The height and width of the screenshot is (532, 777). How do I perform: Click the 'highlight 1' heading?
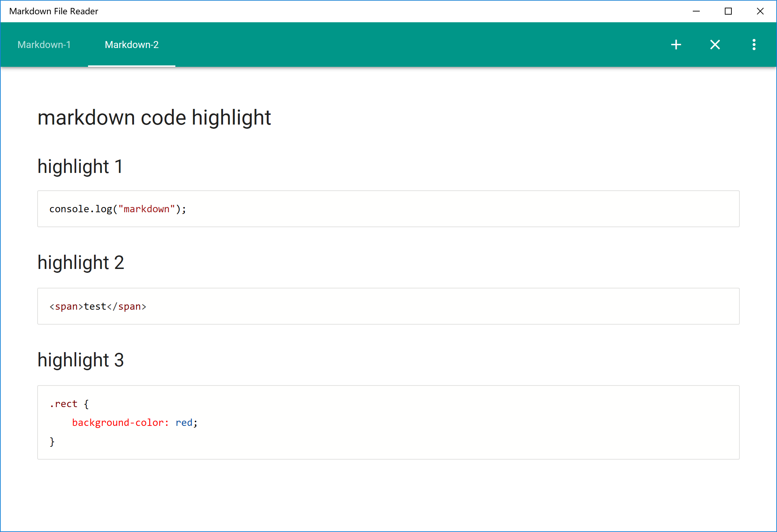pos(80,166)
